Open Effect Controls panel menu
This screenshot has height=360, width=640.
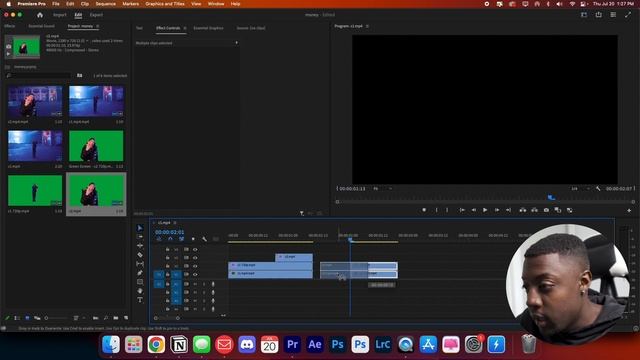(185, 28)
